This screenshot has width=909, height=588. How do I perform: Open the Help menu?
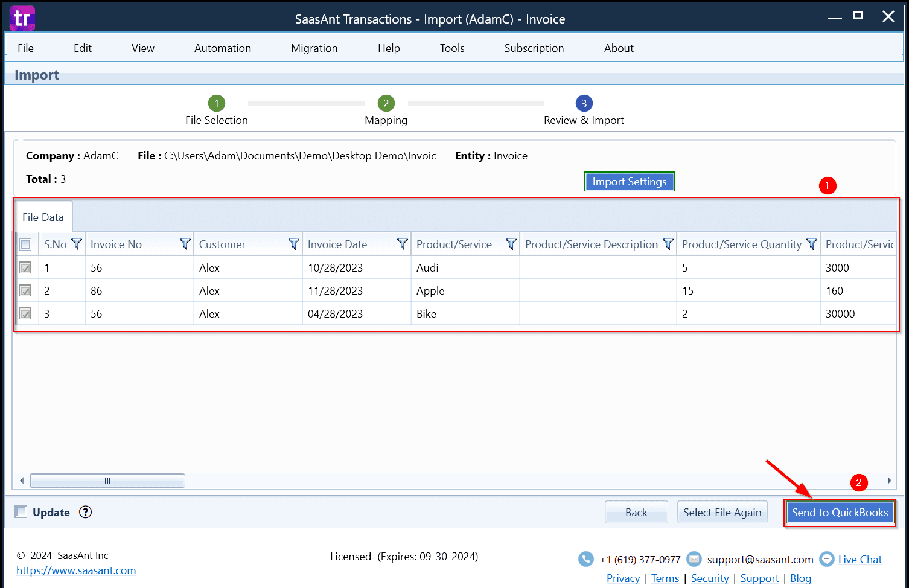(x=389, y=48)
